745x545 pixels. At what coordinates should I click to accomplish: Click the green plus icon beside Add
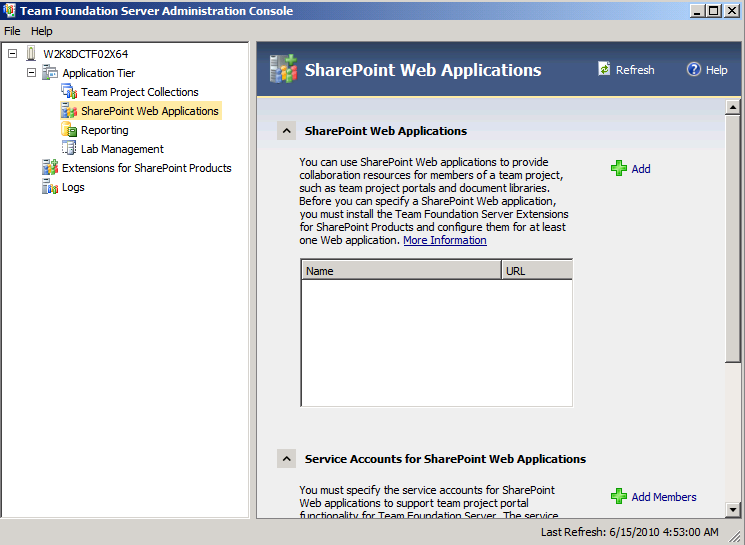(619, 168)
